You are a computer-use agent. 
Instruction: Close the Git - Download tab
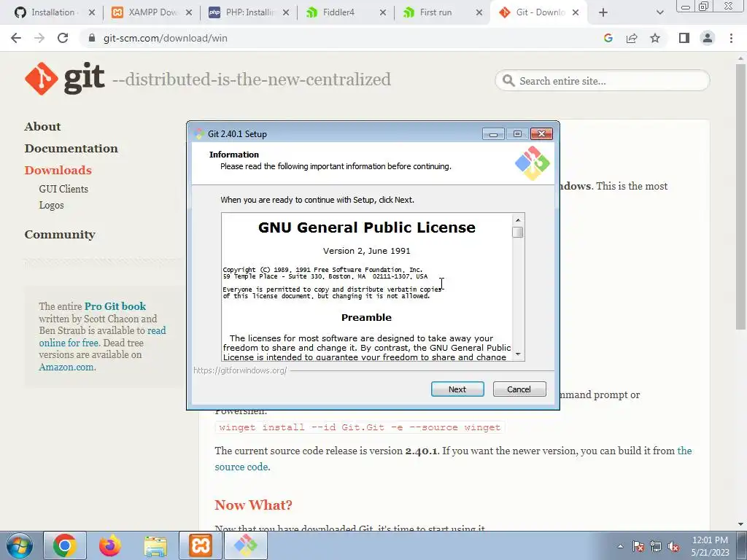click(576, 12)
